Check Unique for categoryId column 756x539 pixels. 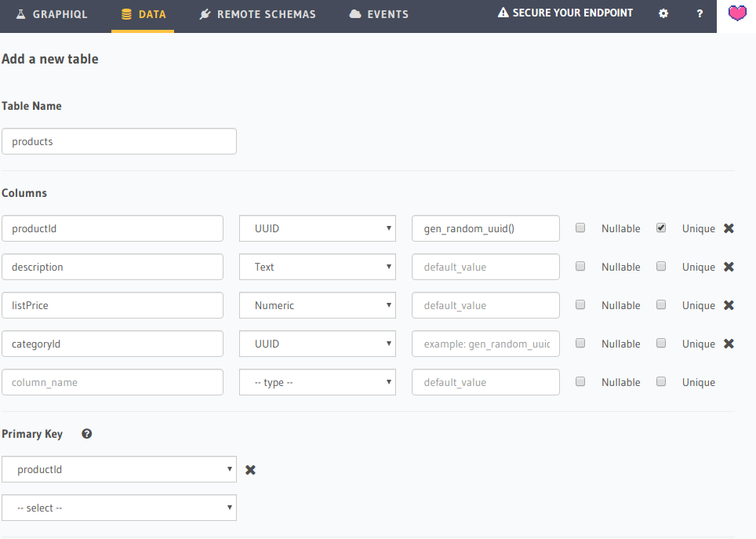(x=661, y=344)
